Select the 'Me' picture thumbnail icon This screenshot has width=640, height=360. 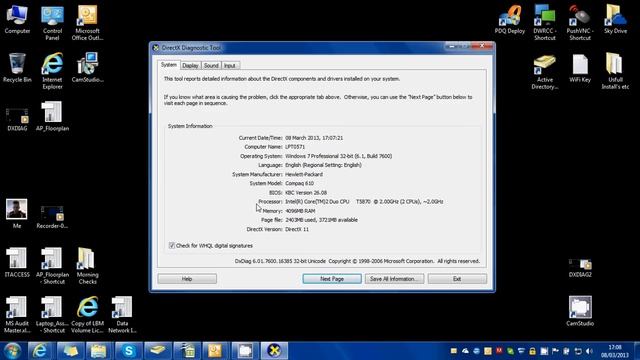17,213
